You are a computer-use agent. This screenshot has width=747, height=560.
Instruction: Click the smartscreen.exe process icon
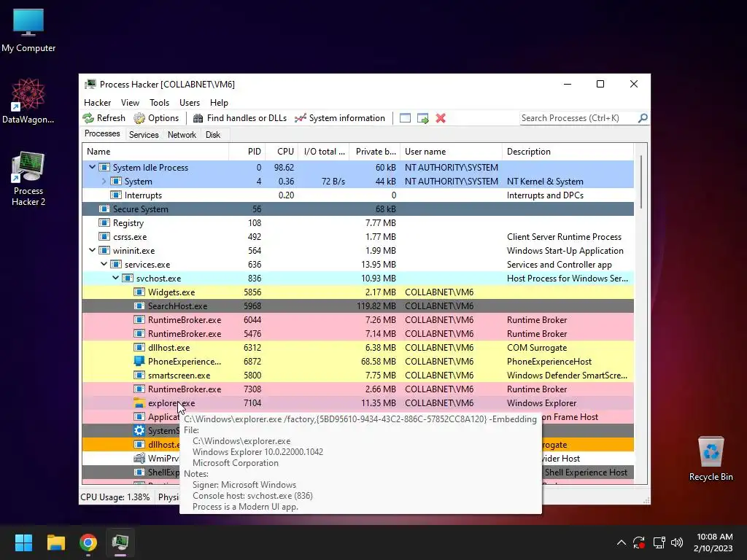[139, 376]
